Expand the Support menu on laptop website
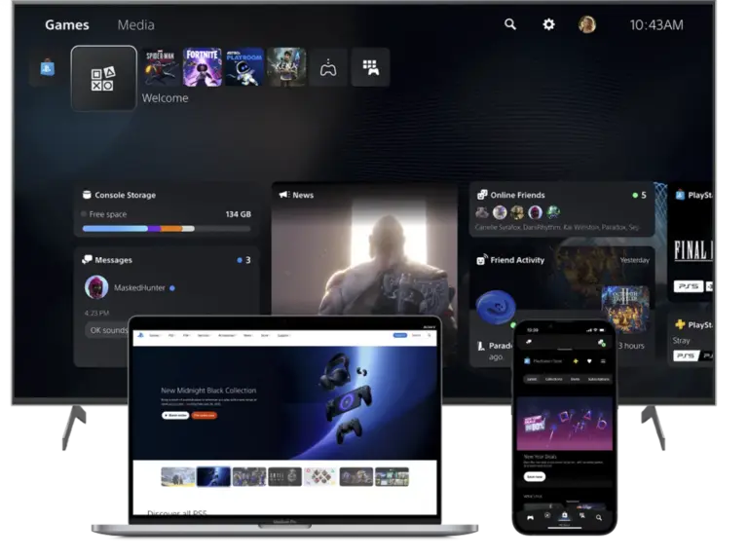Image resolution: width=748 pixels, height=560 pixels. pos(283,335)
